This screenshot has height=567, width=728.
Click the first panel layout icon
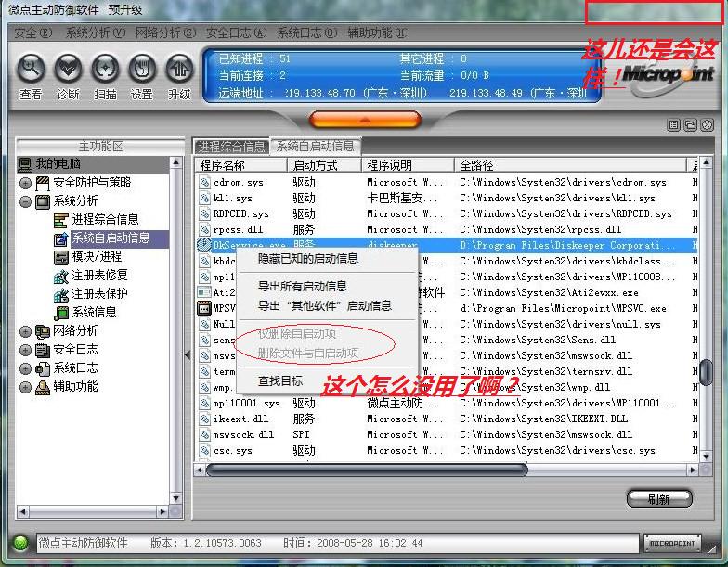pos(673,124)
